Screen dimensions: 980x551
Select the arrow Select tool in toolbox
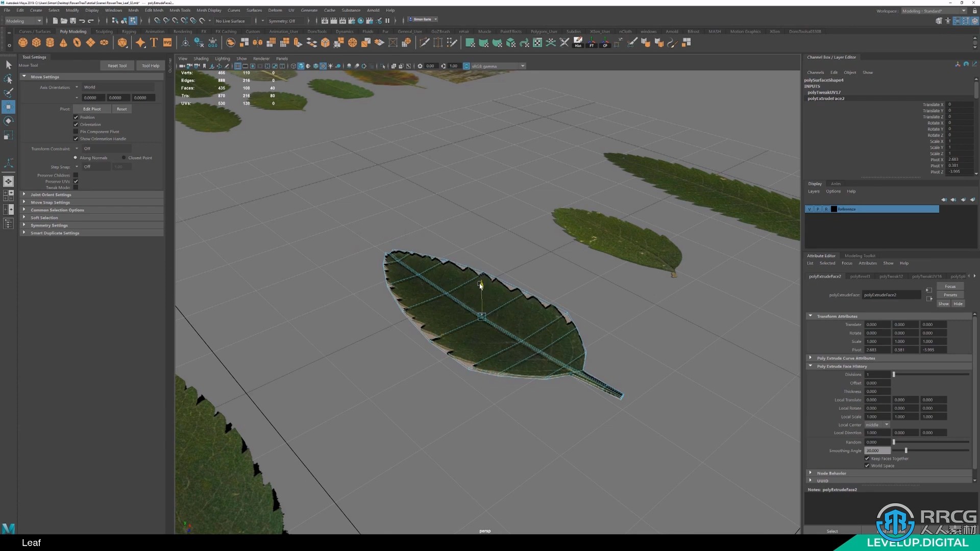click(x=8, y=65)
